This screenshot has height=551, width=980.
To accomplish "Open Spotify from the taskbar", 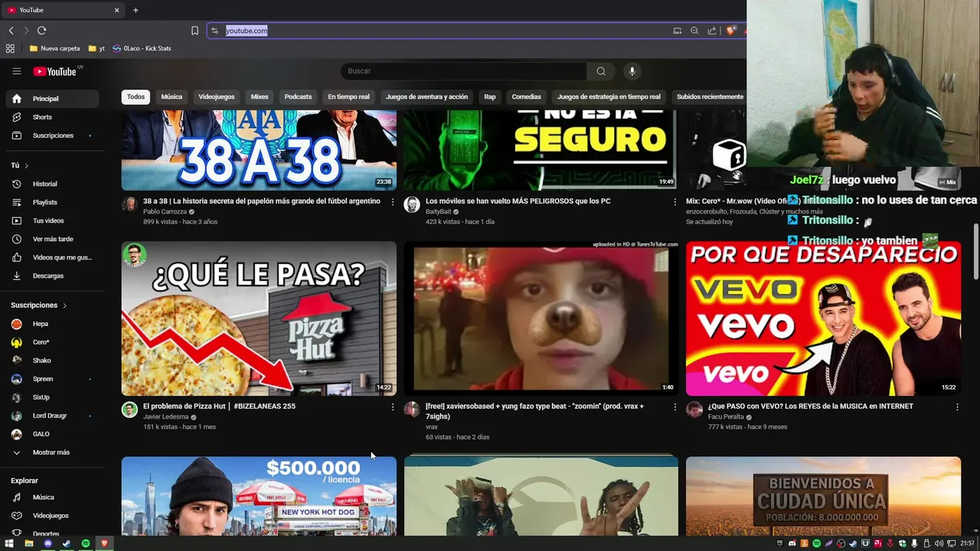I will point(85,543).
